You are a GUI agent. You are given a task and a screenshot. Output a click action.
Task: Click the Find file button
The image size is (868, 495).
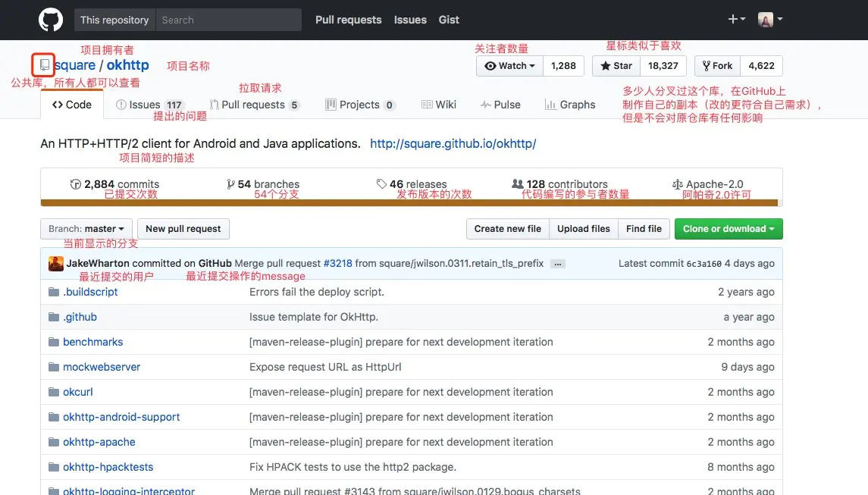point(644,229)
